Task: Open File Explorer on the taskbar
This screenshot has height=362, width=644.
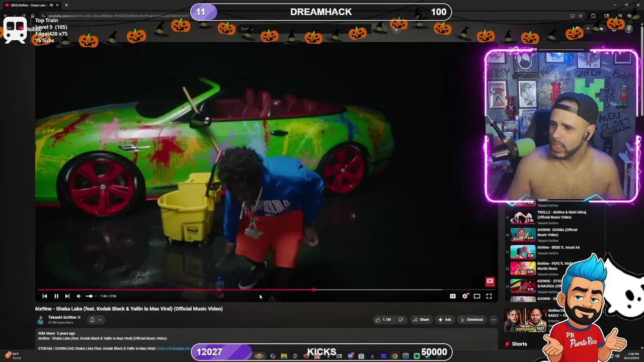Action: [284, 356]
